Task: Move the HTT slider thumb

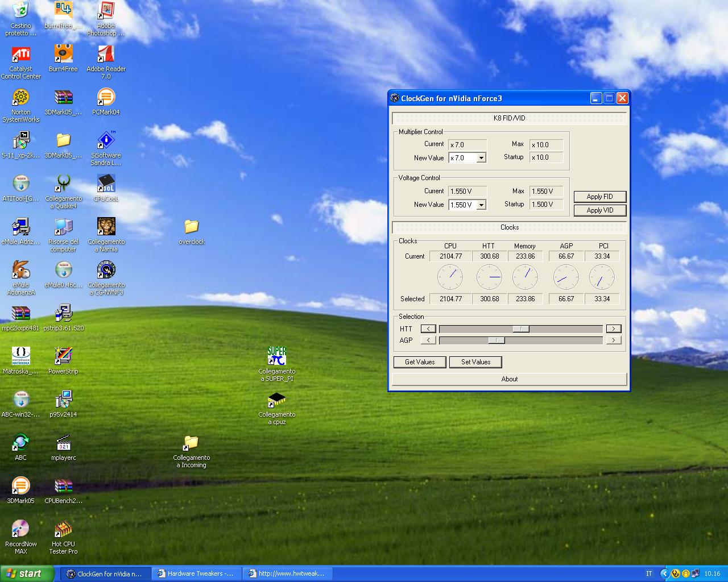Action: coord(521,329)
